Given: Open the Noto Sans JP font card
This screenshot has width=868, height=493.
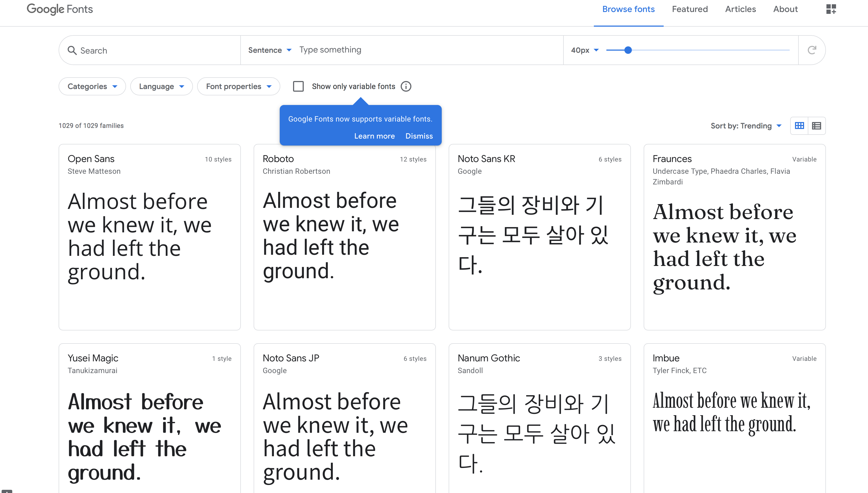Looking at the screenshot, I should click(x=344, y=418).
